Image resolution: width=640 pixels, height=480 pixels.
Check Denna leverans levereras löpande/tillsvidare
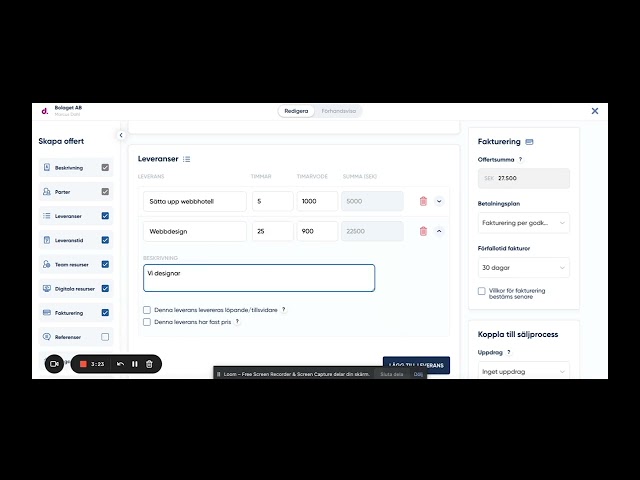147,310
